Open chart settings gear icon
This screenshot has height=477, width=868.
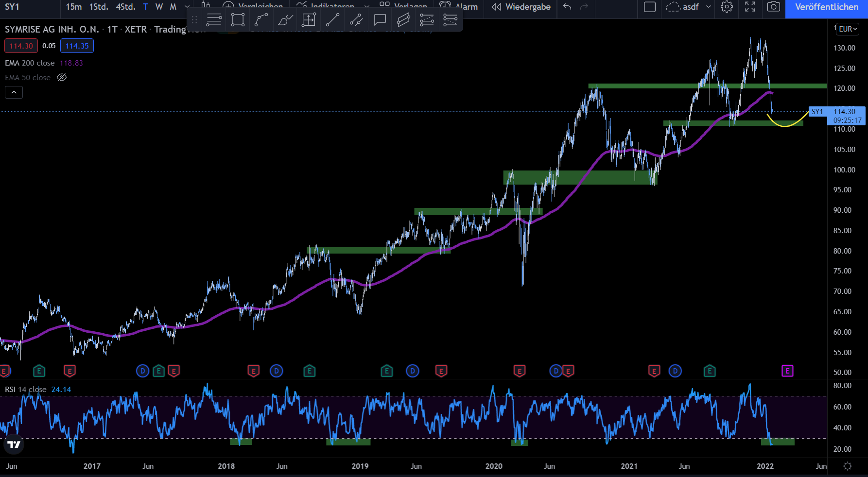click(727, 7)
